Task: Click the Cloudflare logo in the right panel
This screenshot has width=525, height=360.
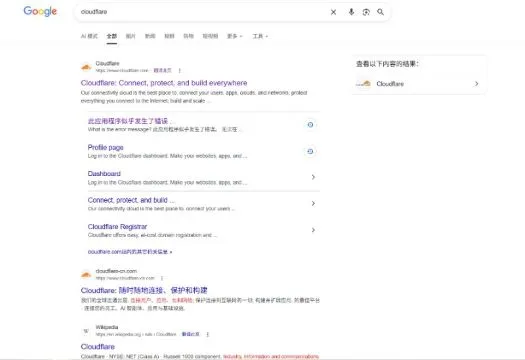Action: [364, 84]
